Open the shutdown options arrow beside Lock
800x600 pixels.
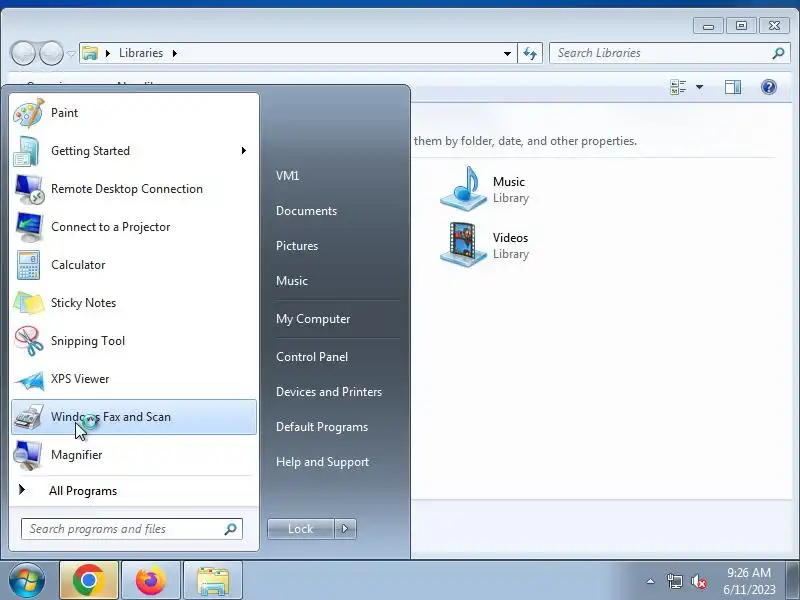tap(345, 529)
